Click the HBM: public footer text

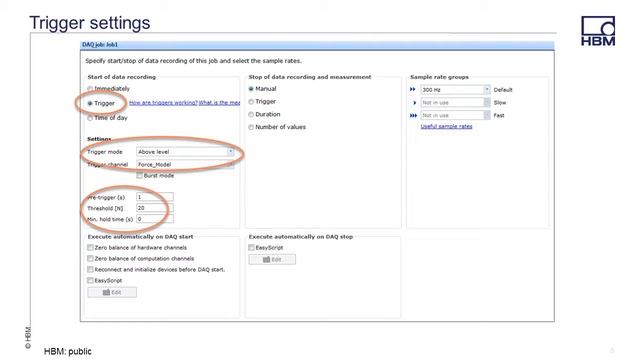coord(68,351)
